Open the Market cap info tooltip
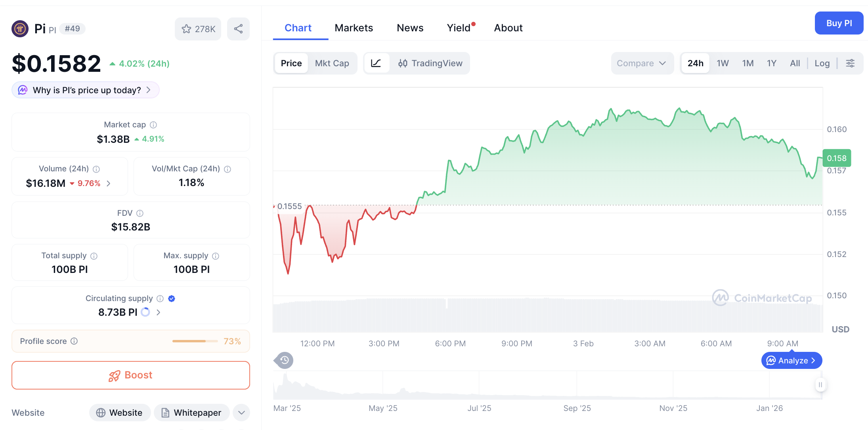The height and width of the screenshot is (430, 868). click(153, 125)
